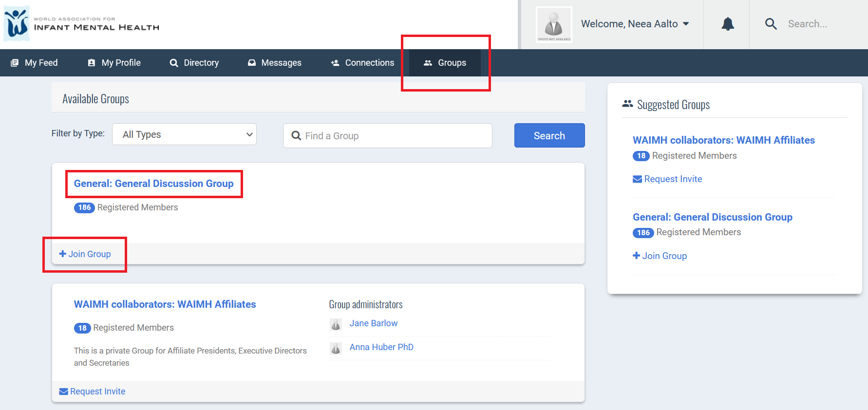Click the Groups people icon in navbar
The height and width of the screenshot is (410, 868).
click(428, 63)
